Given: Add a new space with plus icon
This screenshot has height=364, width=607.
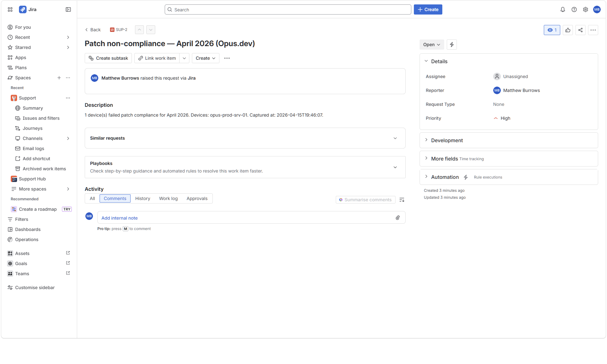Looking at the screenshot, I should [59, 78].
